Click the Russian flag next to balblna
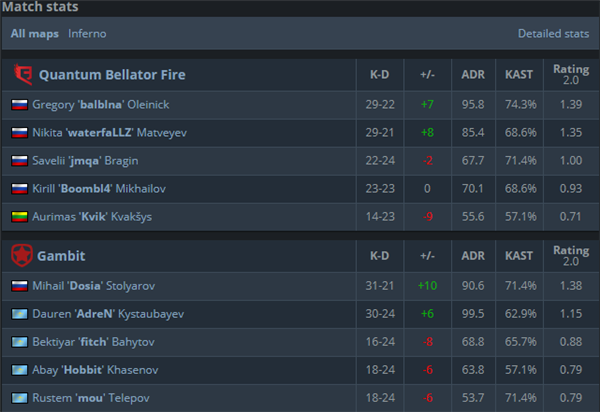The height and width of the screenshot is (412, 600). tap(20, 104)
